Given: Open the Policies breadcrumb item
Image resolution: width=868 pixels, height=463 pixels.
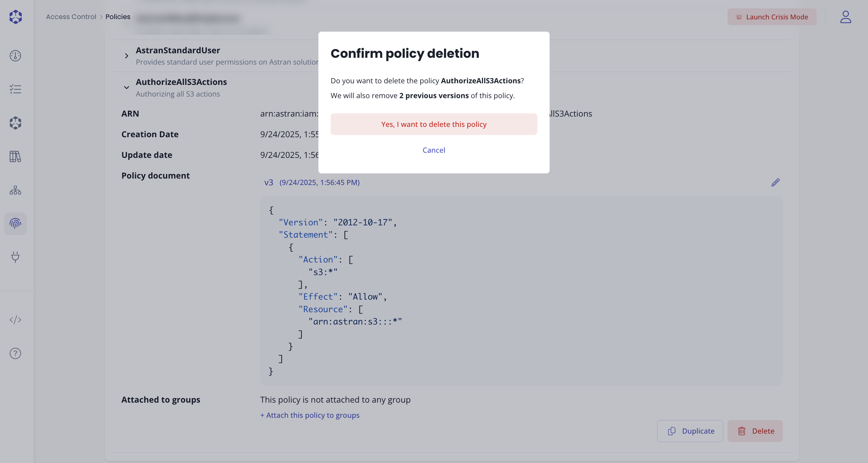Looking at the screenshot, I should click(x=118, y=16).
